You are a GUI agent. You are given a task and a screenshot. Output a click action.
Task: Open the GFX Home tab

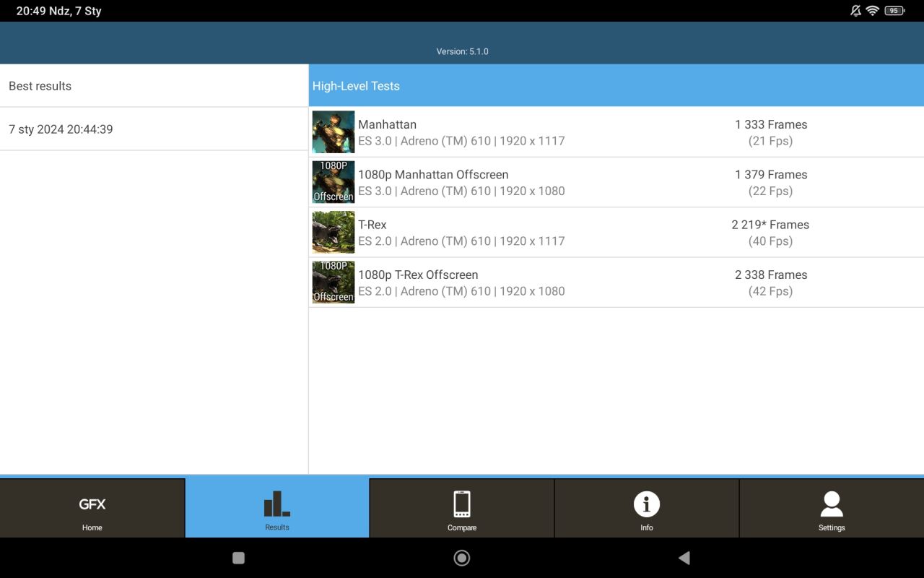[x=92, y=508]
